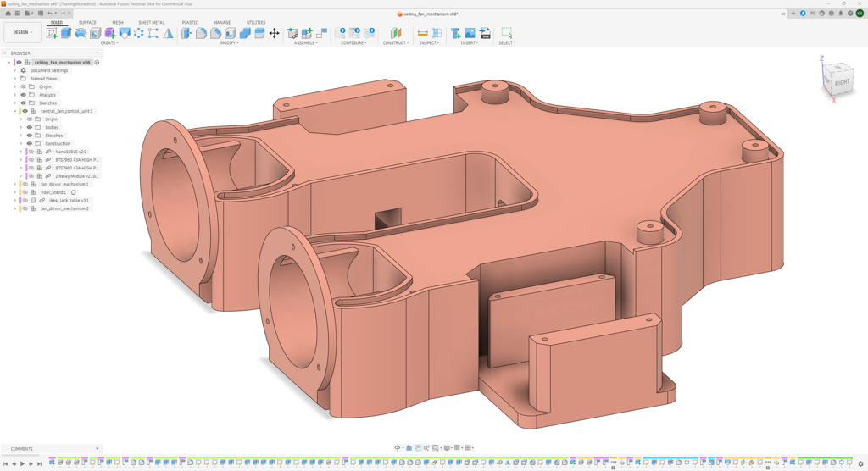Toggle visibility of Construction folder

click(30, 143)
